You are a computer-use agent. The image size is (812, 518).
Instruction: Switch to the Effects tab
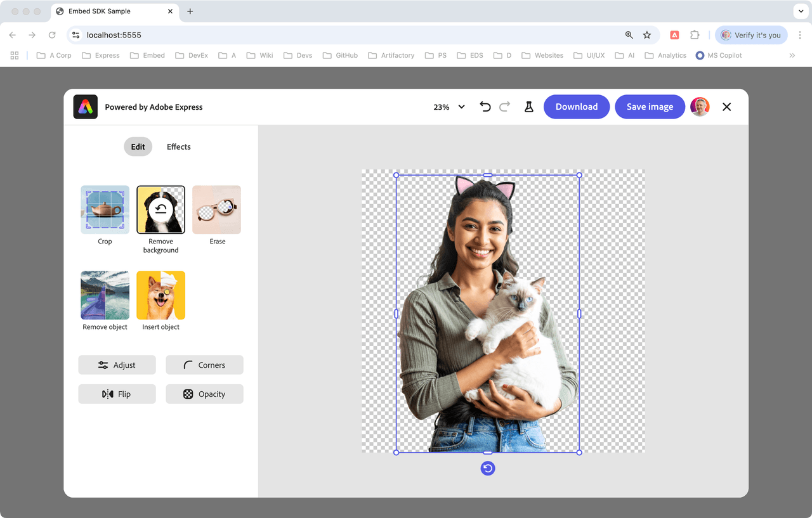coord(178,146)
